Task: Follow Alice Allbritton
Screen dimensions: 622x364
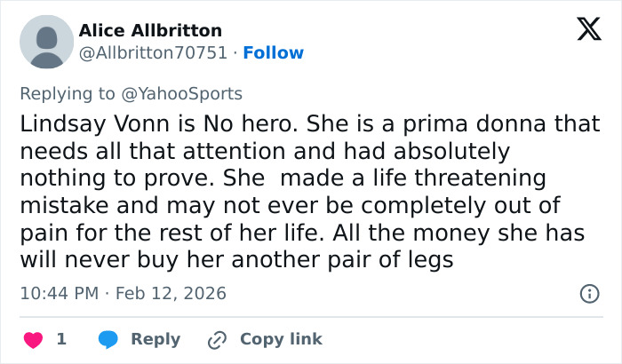Action: [273, 53]
